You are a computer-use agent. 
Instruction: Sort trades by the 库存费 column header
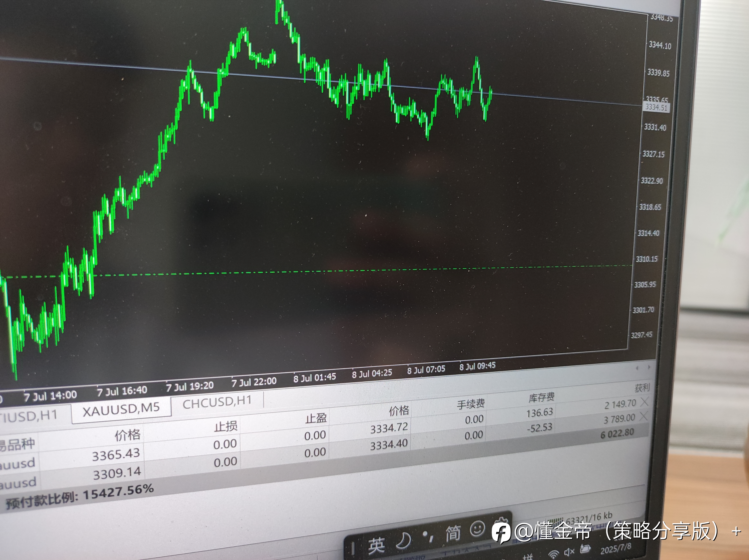pyautogui.click(x=541, y=397)
